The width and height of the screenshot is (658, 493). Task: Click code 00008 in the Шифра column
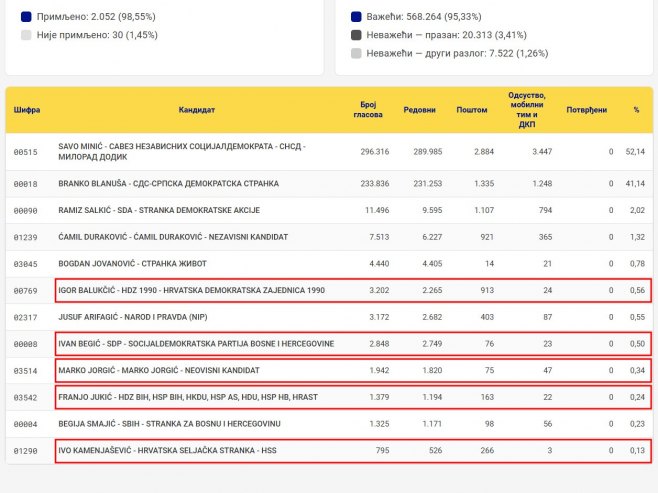coord(26,344)
